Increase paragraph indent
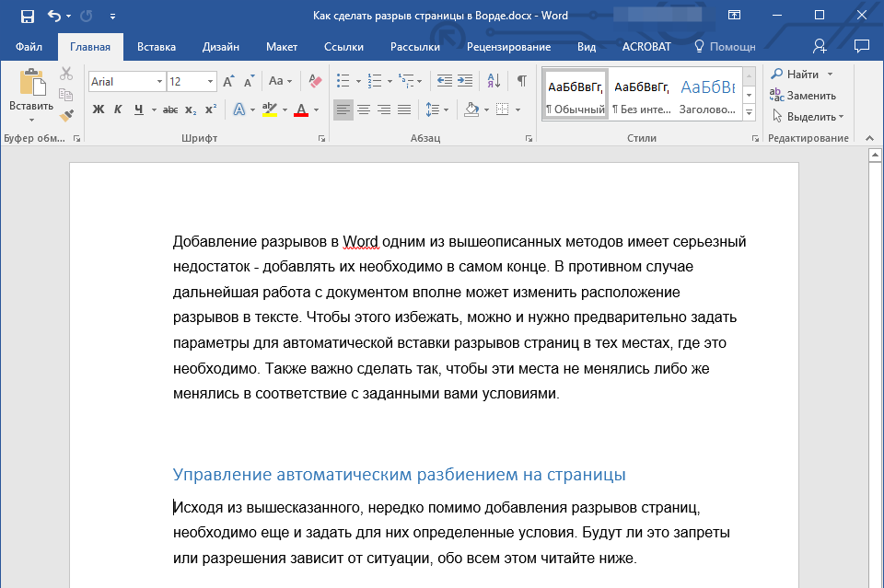 [465, 81]
